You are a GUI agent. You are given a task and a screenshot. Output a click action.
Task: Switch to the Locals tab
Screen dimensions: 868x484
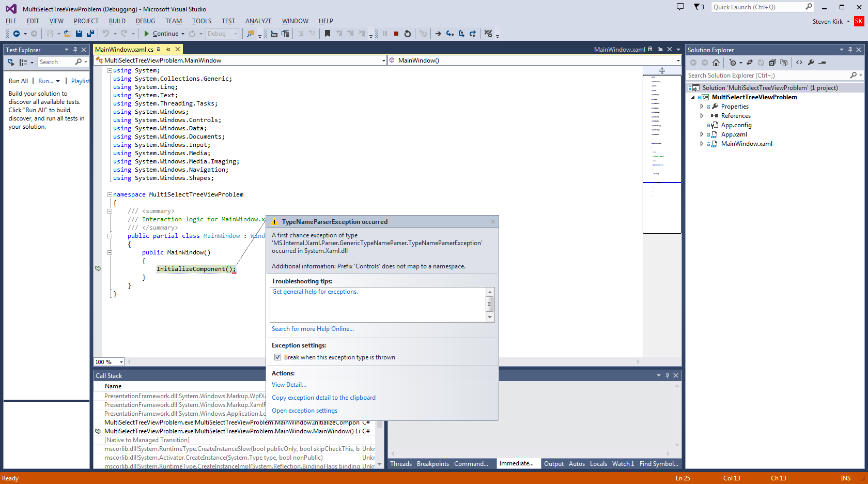(x=598, y=464)
